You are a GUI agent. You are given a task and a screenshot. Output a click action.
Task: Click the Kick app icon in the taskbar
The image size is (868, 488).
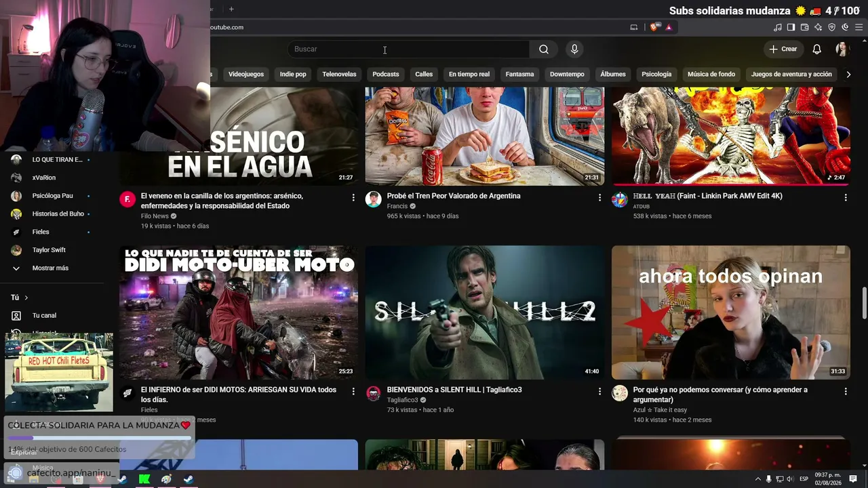coord(144,479)
